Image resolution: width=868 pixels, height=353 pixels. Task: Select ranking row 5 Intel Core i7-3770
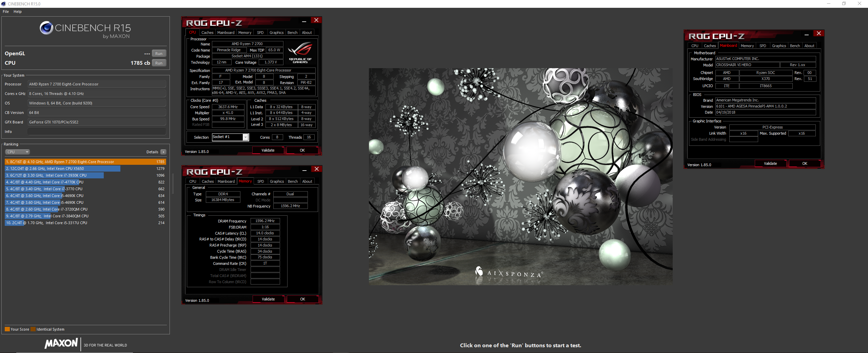pyautogui.click(x=85, y=189)
